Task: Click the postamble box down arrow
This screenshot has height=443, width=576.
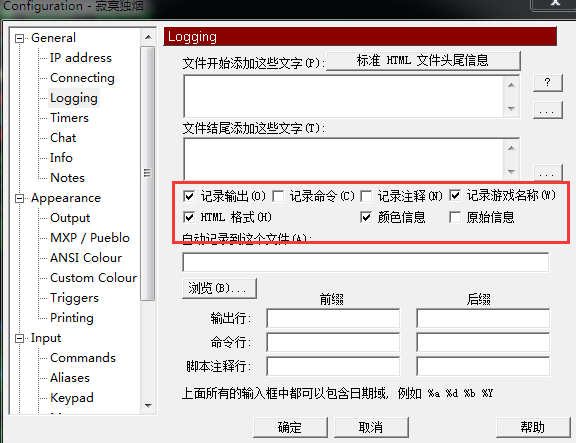Action: click(511, 172)
